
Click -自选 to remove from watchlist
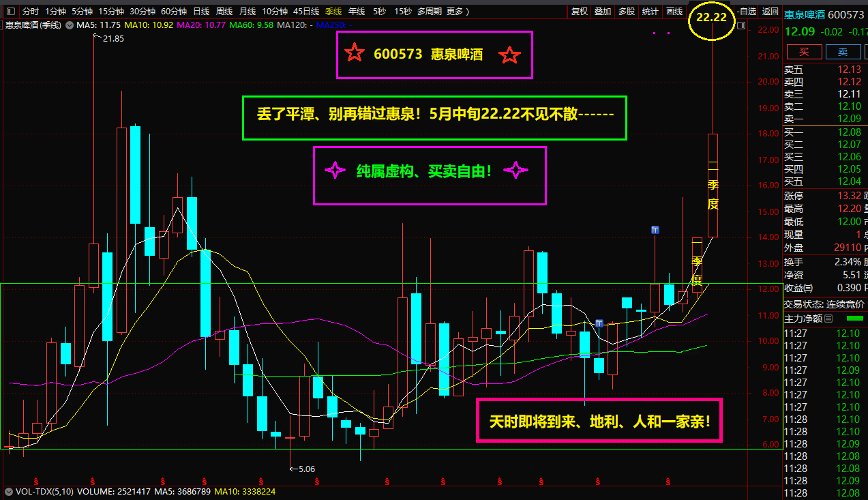pyautogui.click(x=747, y=12)
